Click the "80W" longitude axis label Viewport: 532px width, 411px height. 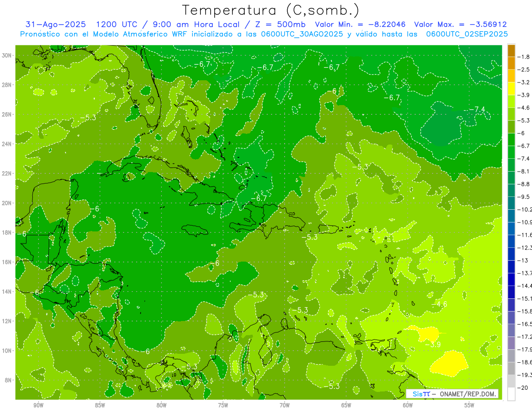(x=161, y=405)
